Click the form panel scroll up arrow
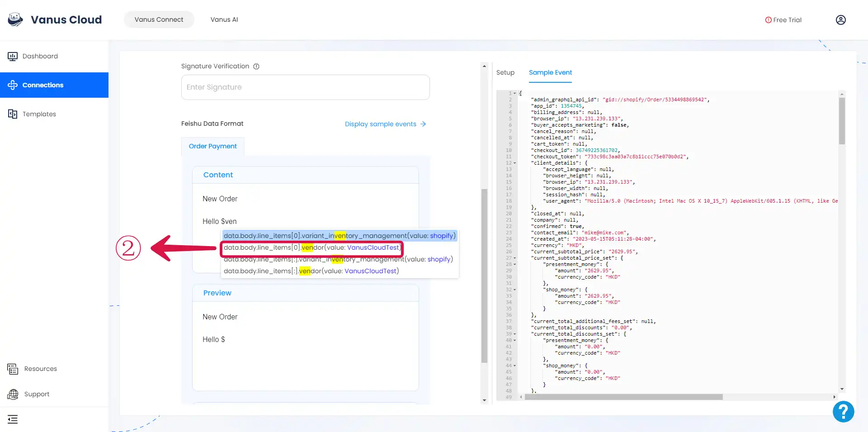The width and height of the screenshot is (868, 432). tap(484, 66)
